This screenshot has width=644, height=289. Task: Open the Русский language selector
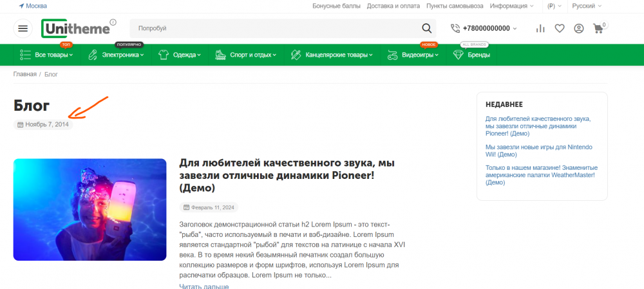coord(587,6)
